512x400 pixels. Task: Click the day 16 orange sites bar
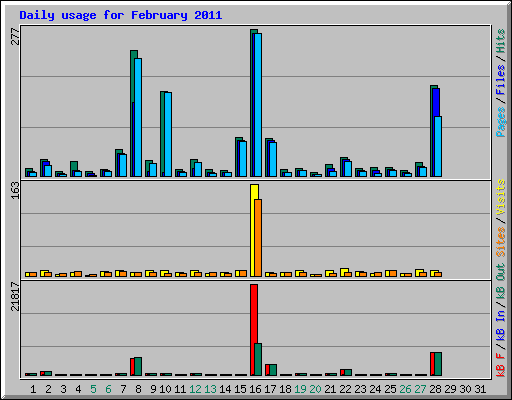[x=258, y=238]
